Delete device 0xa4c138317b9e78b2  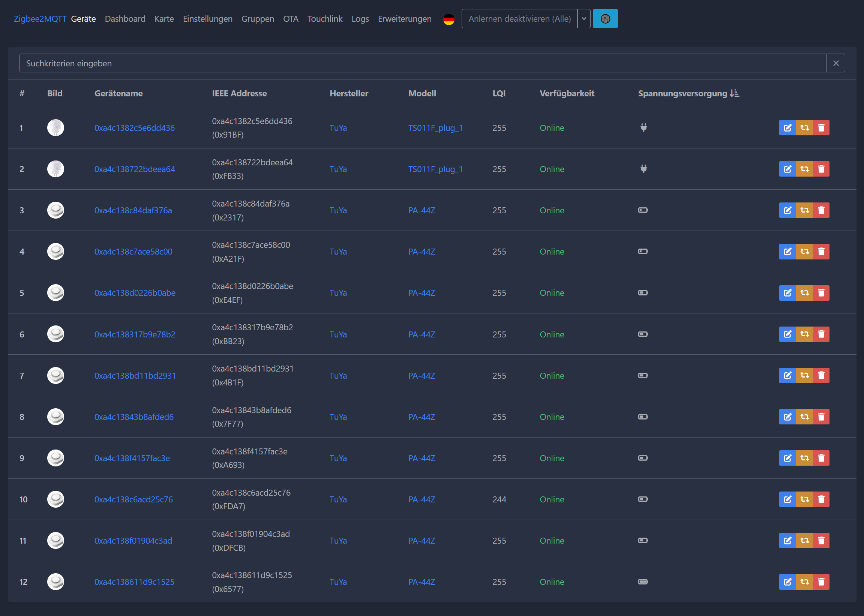[x=821, y=334]
